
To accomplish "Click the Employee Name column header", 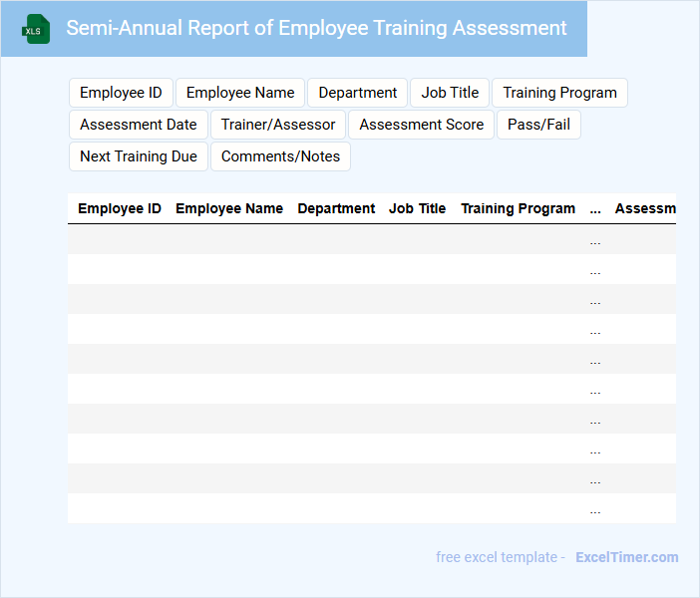I will pyautogui.click(x=229, y=209).
